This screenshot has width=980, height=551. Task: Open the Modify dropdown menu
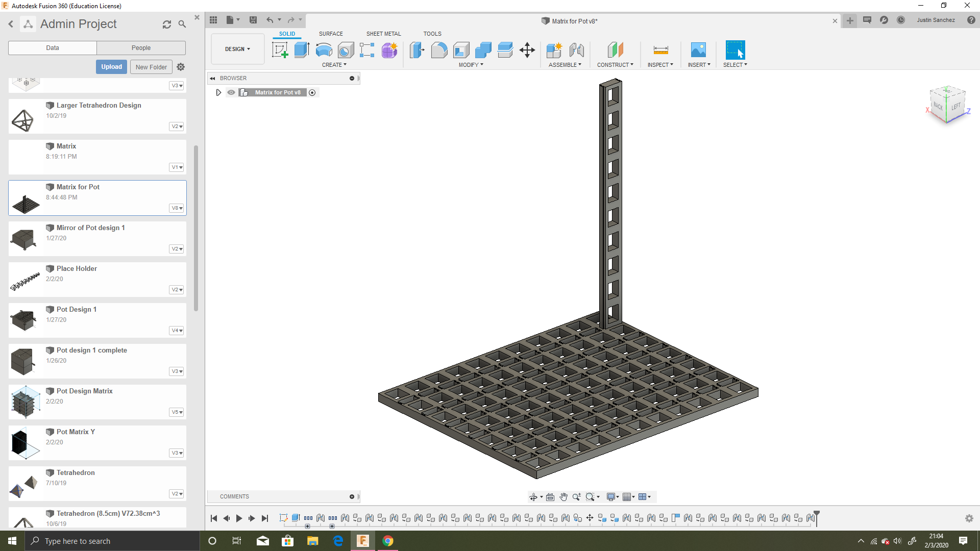tap(471, 65)
